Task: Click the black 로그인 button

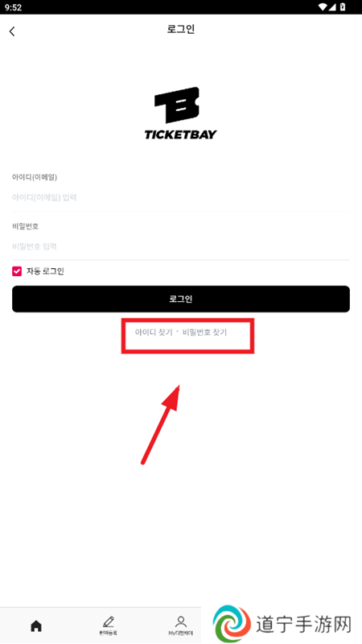Action: pos(181,299)
